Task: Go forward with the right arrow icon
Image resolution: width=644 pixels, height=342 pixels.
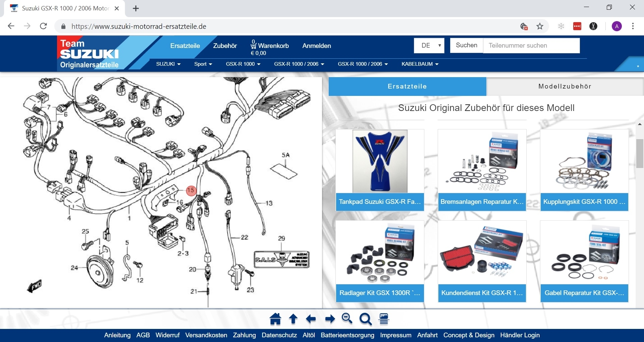Action: click(330, 319)
